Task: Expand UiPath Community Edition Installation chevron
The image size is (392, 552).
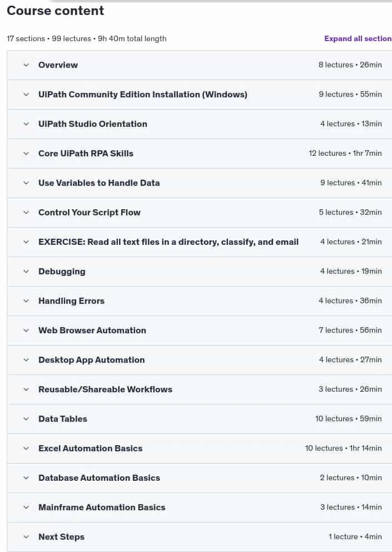Action: pos(26,95)
